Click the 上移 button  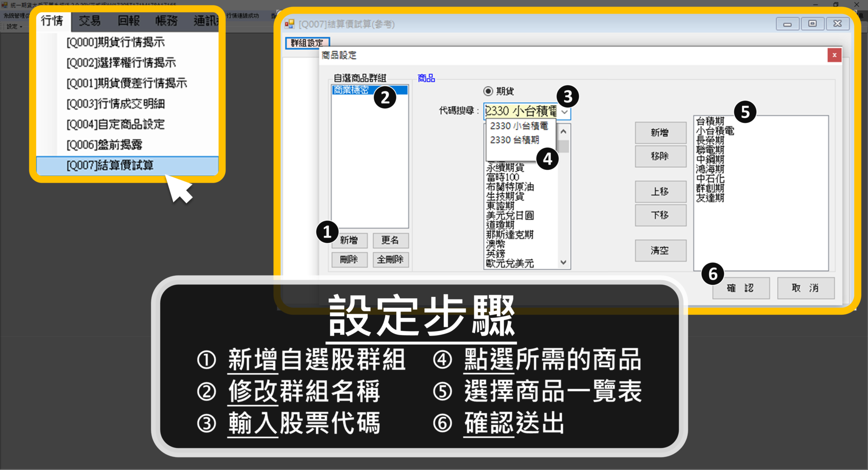coord(660,192)
